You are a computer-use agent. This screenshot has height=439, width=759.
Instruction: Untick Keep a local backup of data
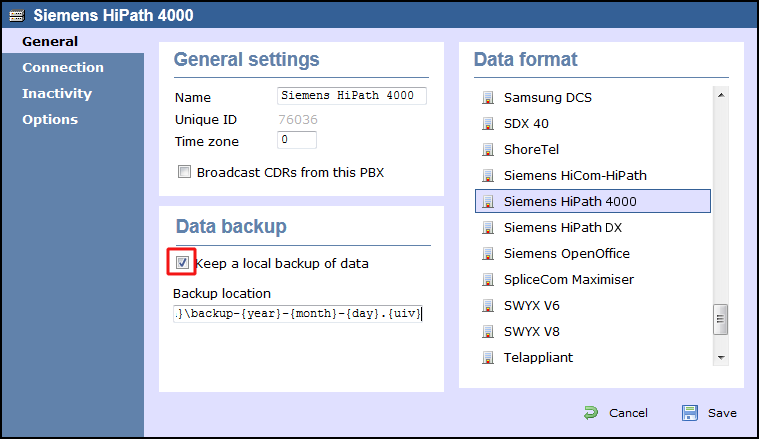[x=182, y=262]
